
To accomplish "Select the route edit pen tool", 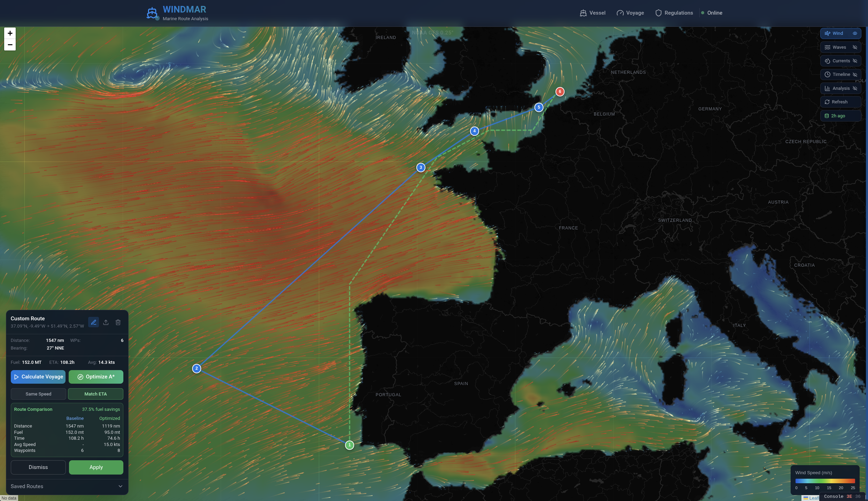I will pos(93,322).
